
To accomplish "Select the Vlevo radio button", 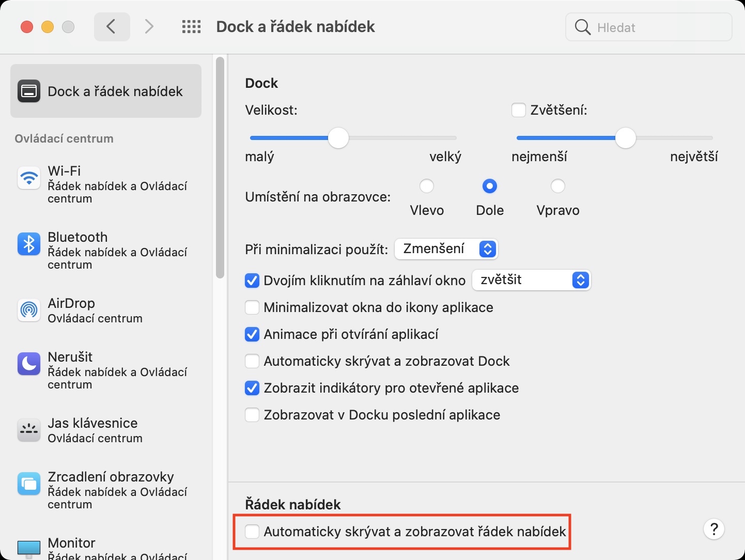I will point(427,186).
